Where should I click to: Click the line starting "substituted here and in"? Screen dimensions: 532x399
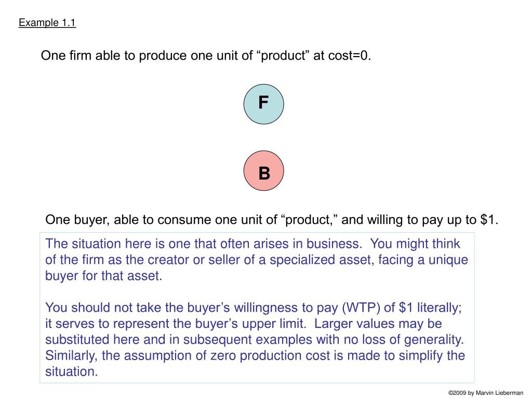point(255,340)
